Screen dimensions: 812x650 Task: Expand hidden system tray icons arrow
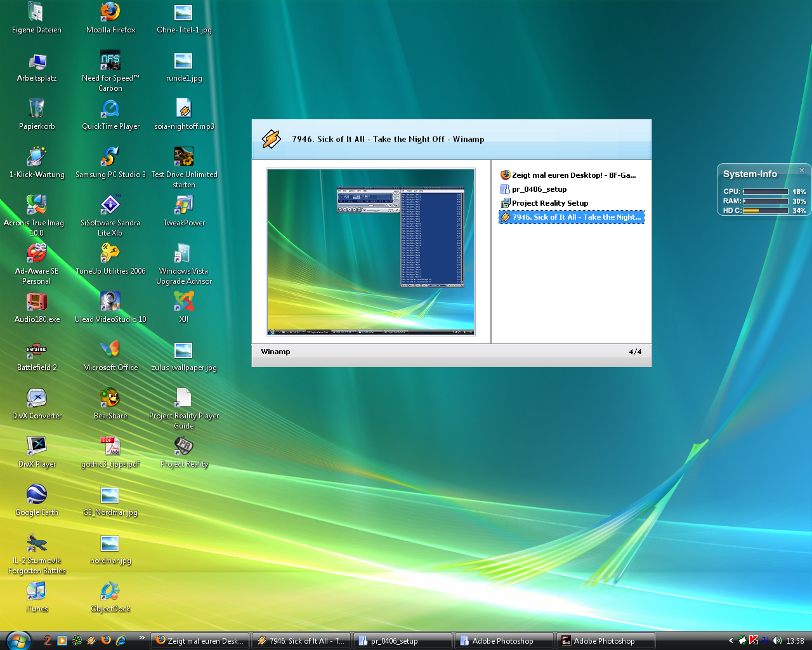731,640
